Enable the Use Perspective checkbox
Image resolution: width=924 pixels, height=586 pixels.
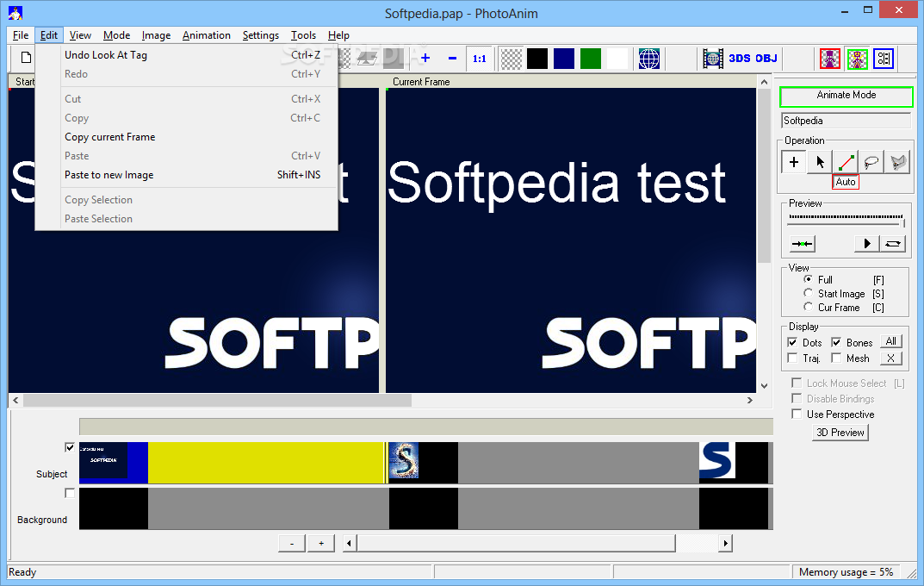pos(797,414)
